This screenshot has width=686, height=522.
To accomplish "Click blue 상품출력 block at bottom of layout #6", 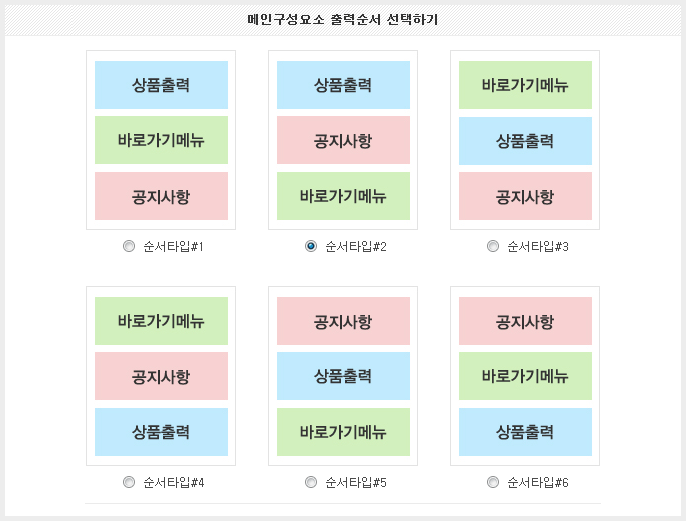I will 525,432.
